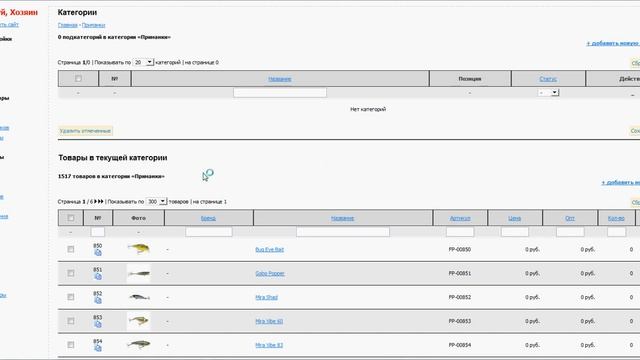640x360 pixels.
Task: Click the copy icon under product number 850
Action: [98, 253]
